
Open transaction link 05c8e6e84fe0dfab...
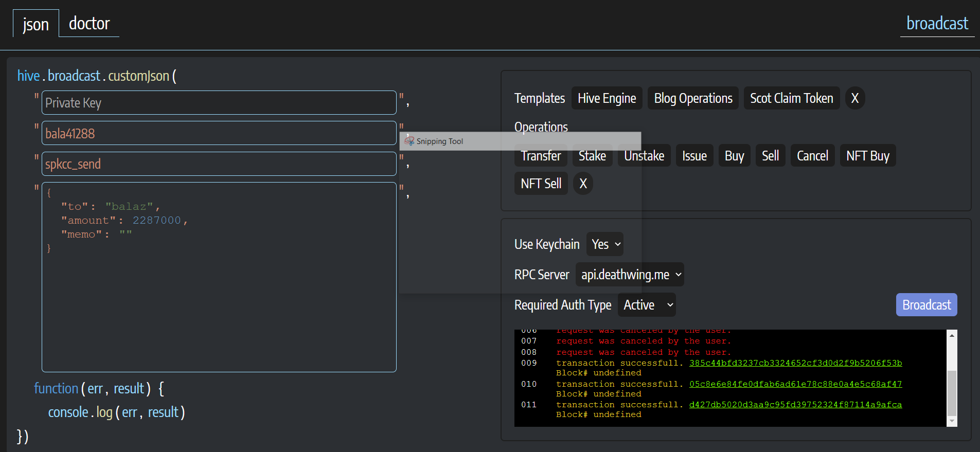(x=795, y=384)
